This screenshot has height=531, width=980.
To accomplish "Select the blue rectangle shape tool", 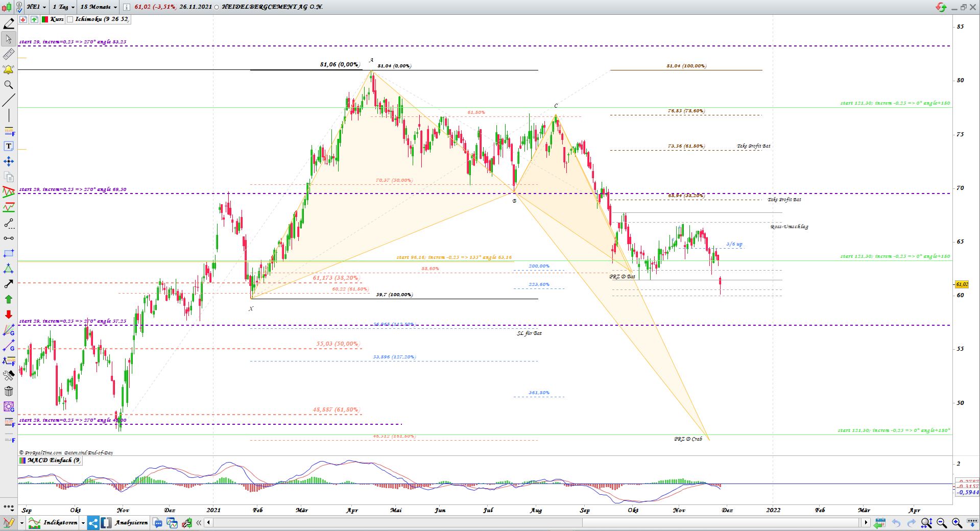I will coord(9,254).
